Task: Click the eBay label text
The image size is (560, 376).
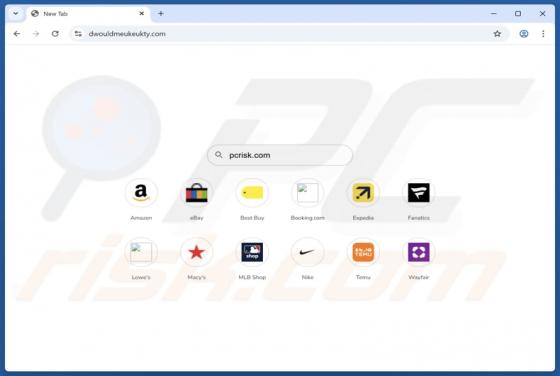Action: [x=196, y=218]
